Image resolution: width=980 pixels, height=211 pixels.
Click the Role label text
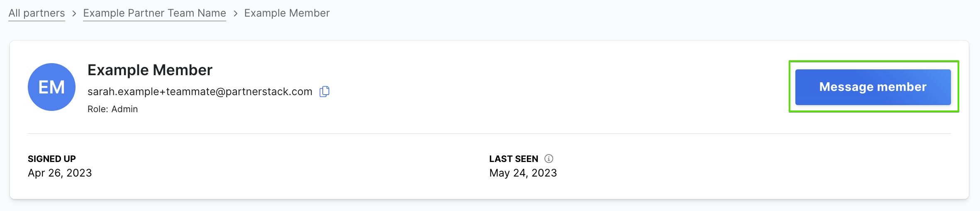pyautogui.click(x=98, y=109)
